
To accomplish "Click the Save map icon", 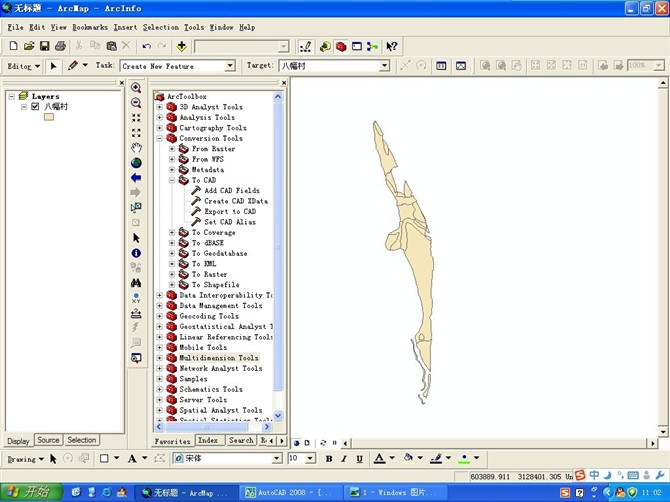I will [45, 46].
